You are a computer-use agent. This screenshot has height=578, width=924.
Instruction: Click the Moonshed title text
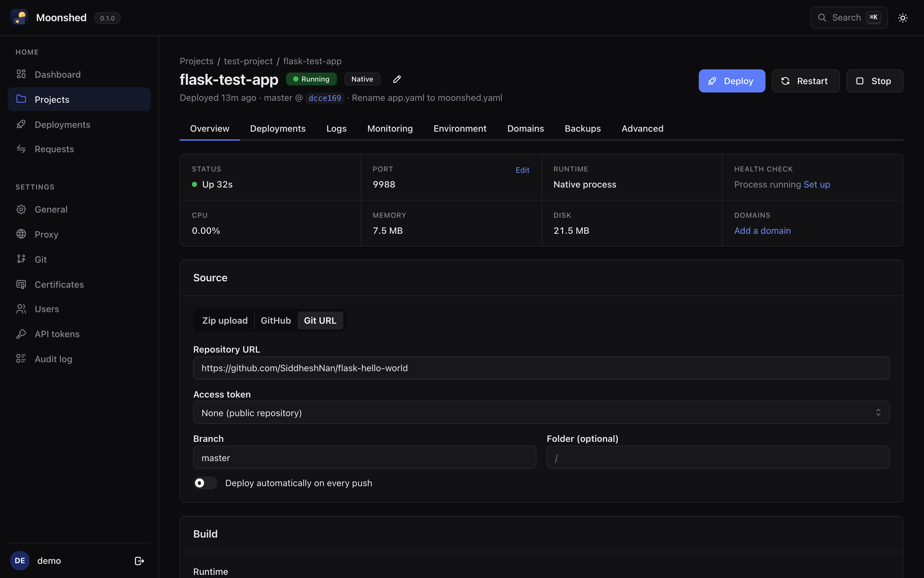[61, 18]
